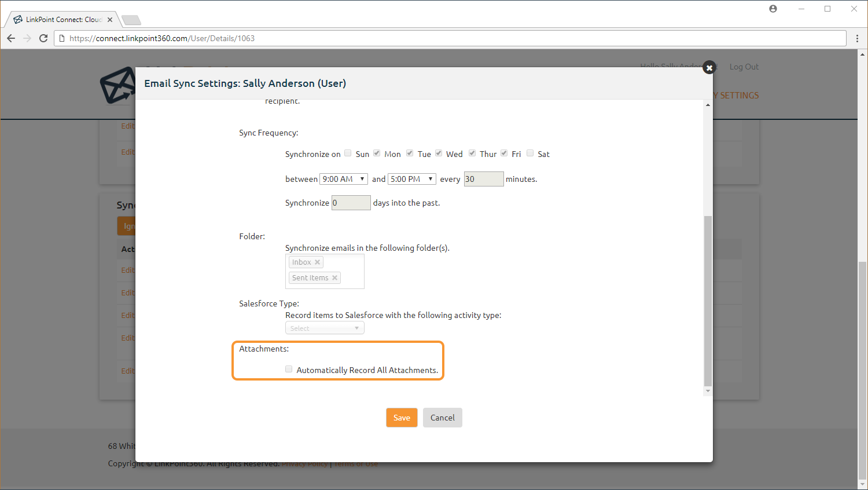Click the LinkPoint Connect browser tab

[x=64, y=20]
